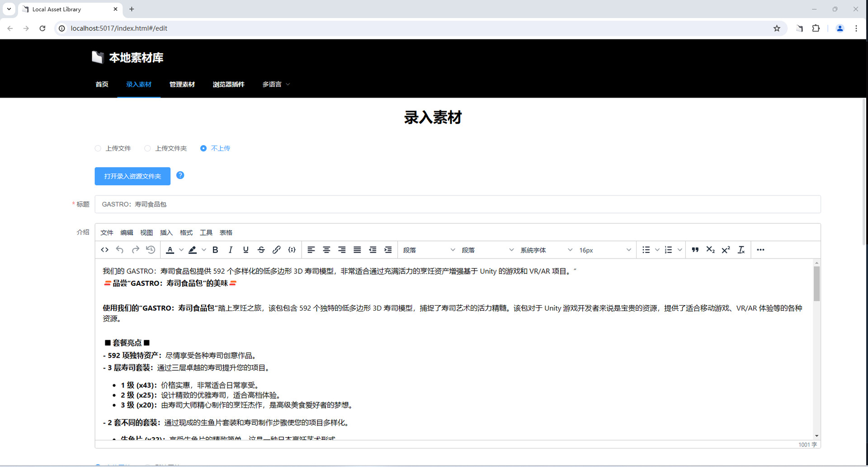Center-align the paragraph text

(326, 250)
